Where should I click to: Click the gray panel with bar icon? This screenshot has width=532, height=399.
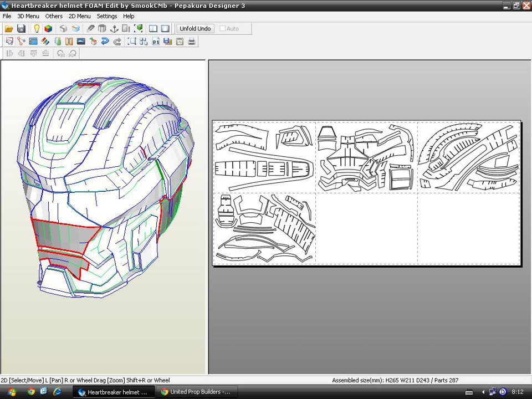coord(126,29)
